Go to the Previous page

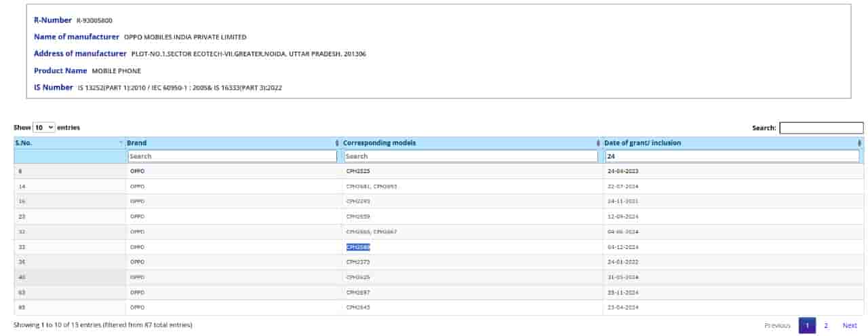pyautogui.click(x=777, y=326)
